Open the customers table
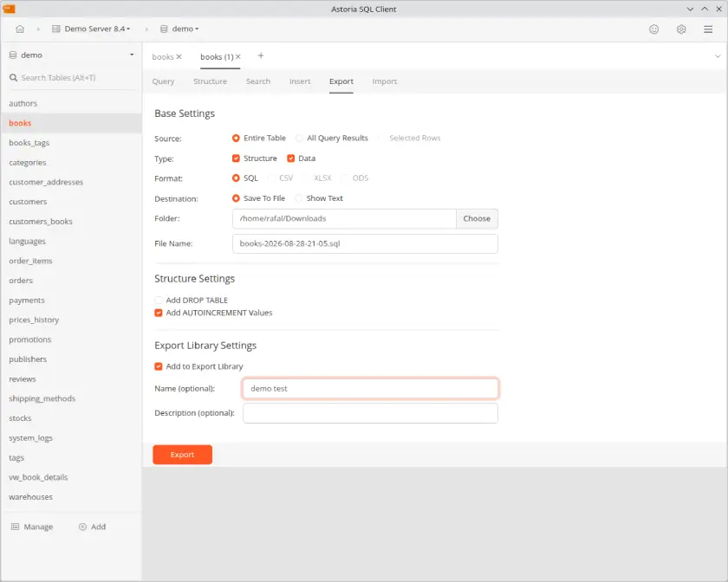Screen dimensions: 728x582 pyautogui.click(x=71, y=202)
